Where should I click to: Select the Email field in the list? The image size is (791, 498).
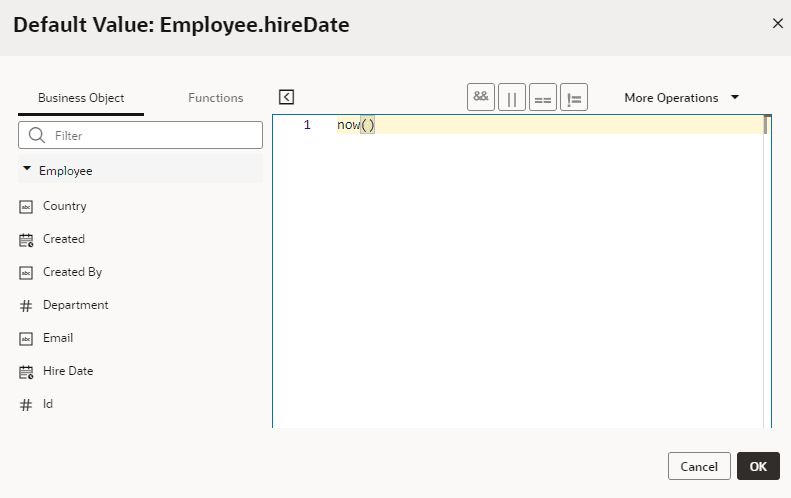(58, 338)
